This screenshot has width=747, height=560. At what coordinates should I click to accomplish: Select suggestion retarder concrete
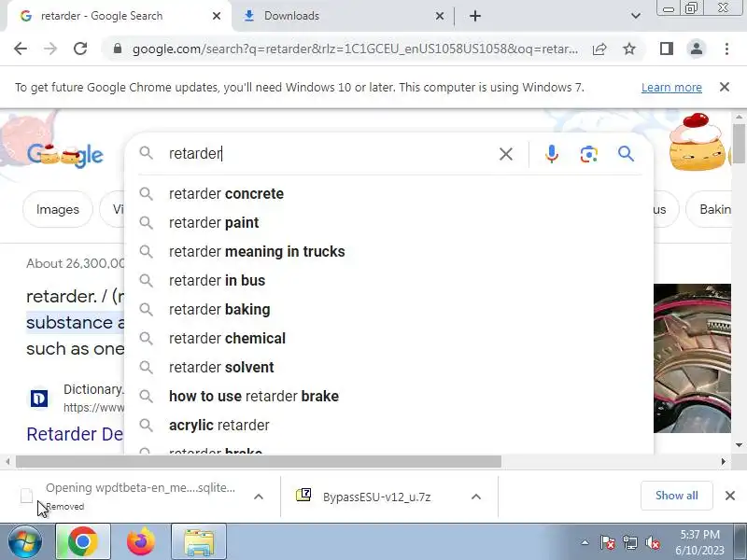coord(388,194)
